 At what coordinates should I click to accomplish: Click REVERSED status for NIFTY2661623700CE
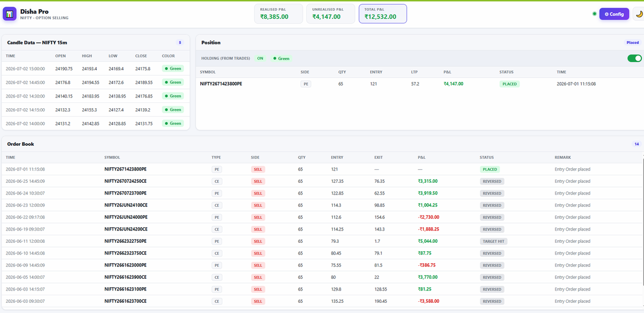click(x=492, y=301)
